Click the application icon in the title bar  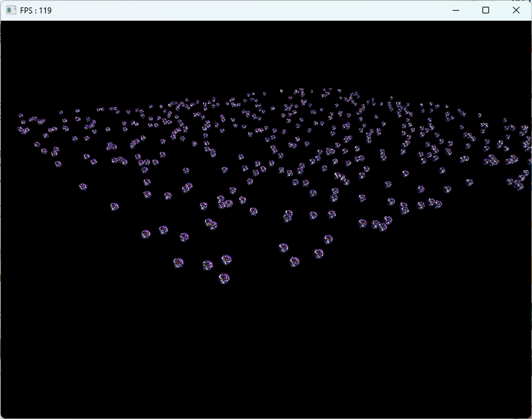tap(11, 10)
